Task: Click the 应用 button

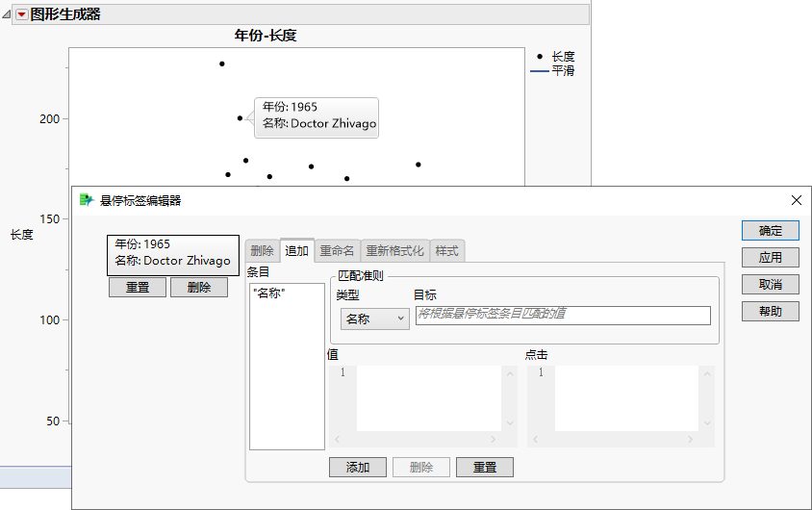Action: (770, 257)
